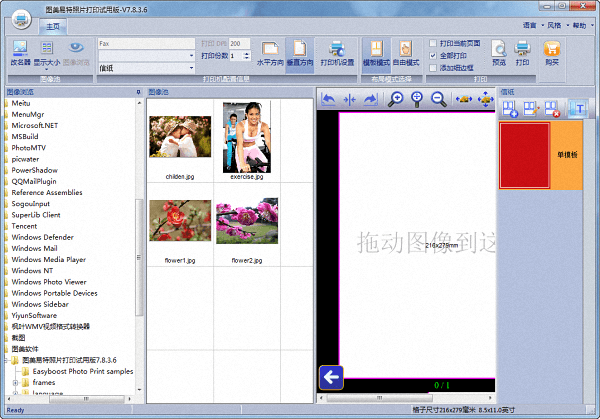600x419 pixels.
Task: Click the zoom out magnifier icon
Action: point(438,99)
